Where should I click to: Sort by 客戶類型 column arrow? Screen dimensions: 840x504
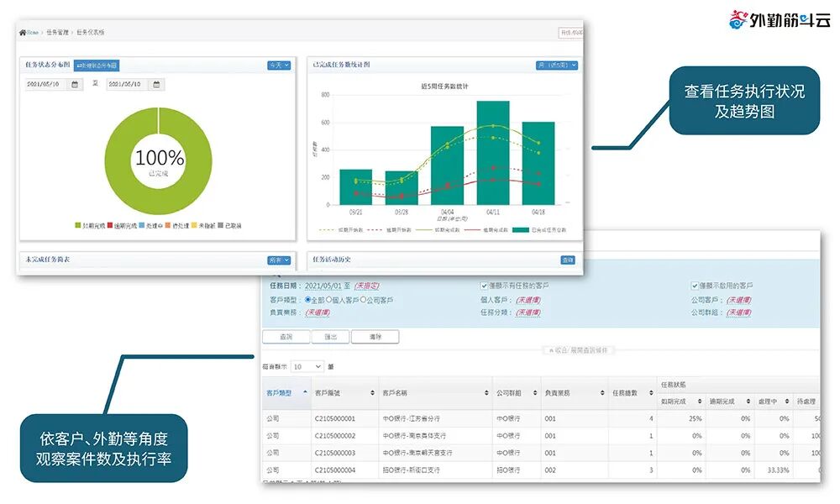[x=305, y=392]
